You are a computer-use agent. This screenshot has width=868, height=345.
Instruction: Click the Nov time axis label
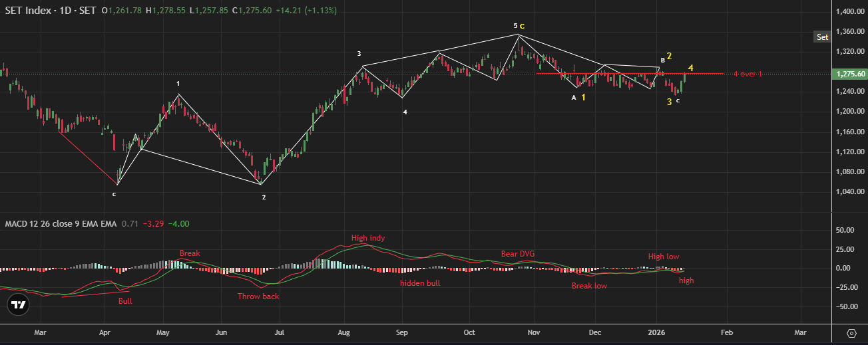[533, 332]
